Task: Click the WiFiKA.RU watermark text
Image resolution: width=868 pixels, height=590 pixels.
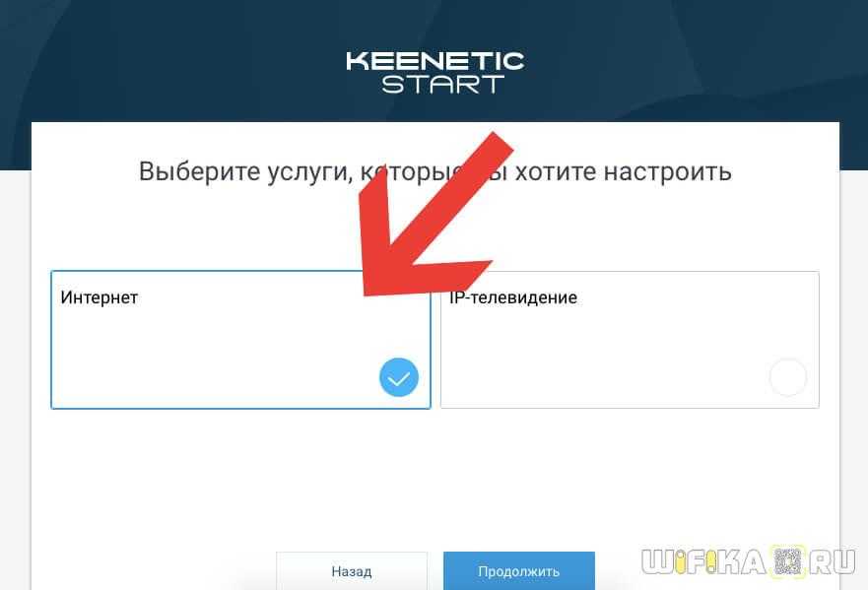Action: pyautogui.click(x=749, y=561)
